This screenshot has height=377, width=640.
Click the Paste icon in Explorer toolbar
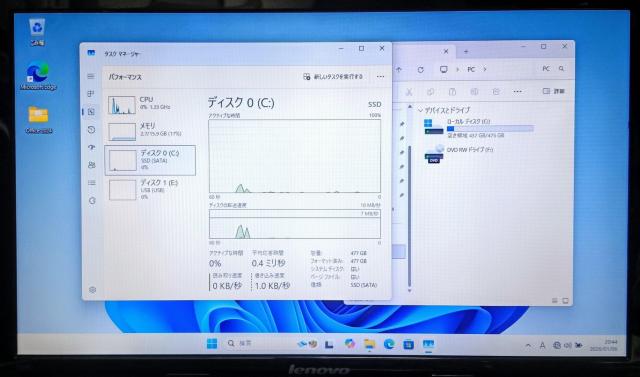[x=452, y=92]
